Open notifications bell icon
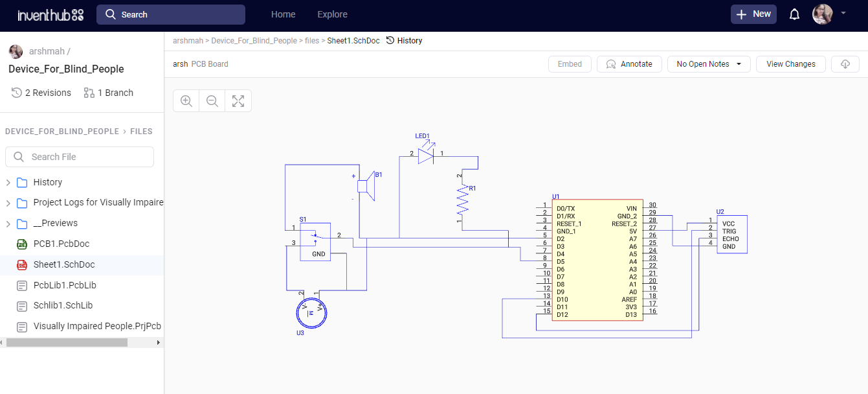Image resolution: width=868 pixels, height=394 pixels. click(x=794, y=14)
